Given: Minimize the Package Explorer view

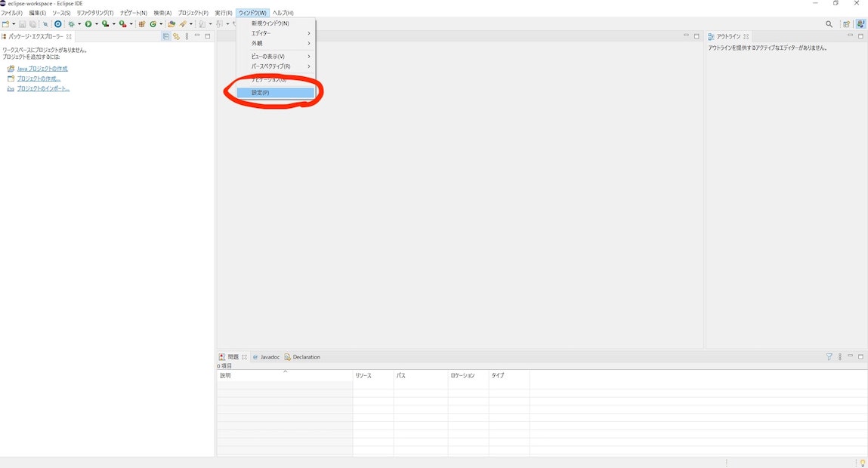Looking at the screenshot, I should point(197,36).
